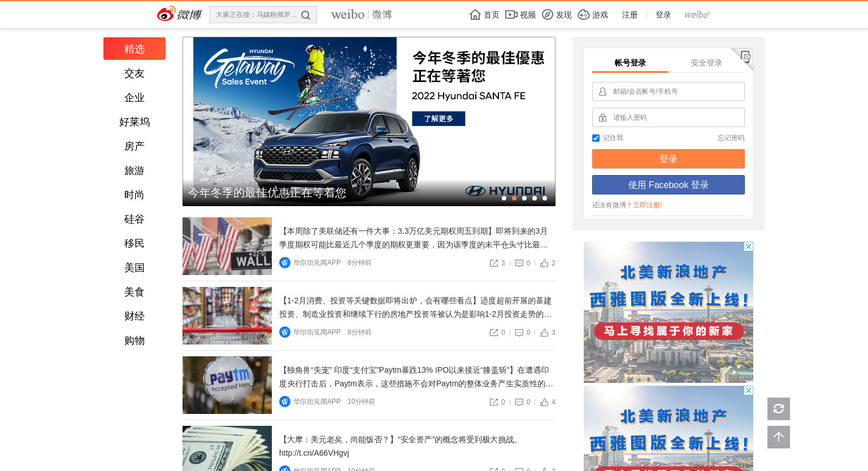
Task: Switch to QR code login corner icon
Action: click(x=745, y=56)
